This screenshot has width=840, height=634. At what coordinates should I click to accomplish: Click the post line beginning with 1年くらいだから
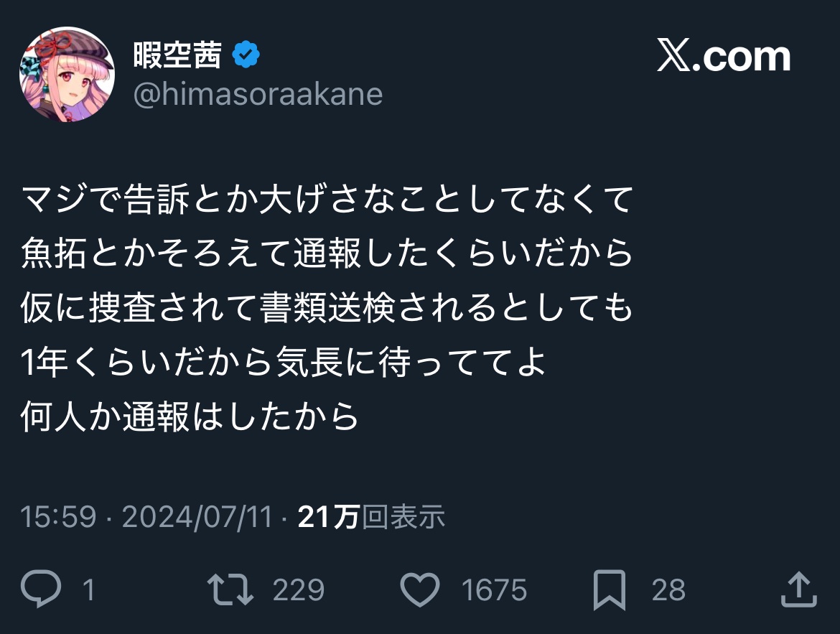(284, 363)
